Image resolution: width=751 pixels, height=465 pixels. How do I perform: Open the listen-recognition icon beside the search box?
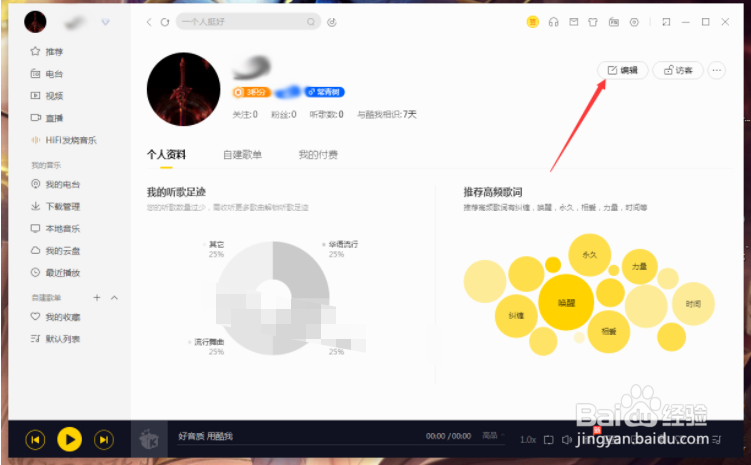pos(332,22)
